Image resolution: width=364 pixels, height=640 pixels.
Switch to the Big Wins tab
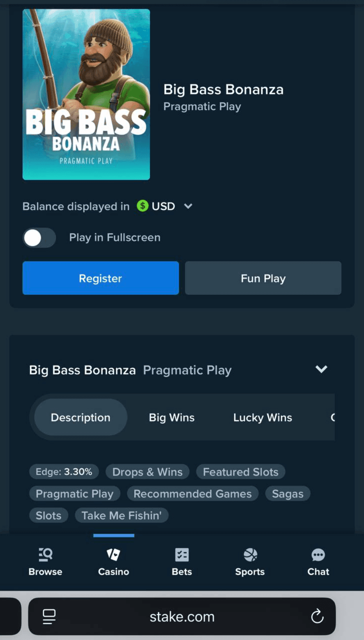click(171, 417)
